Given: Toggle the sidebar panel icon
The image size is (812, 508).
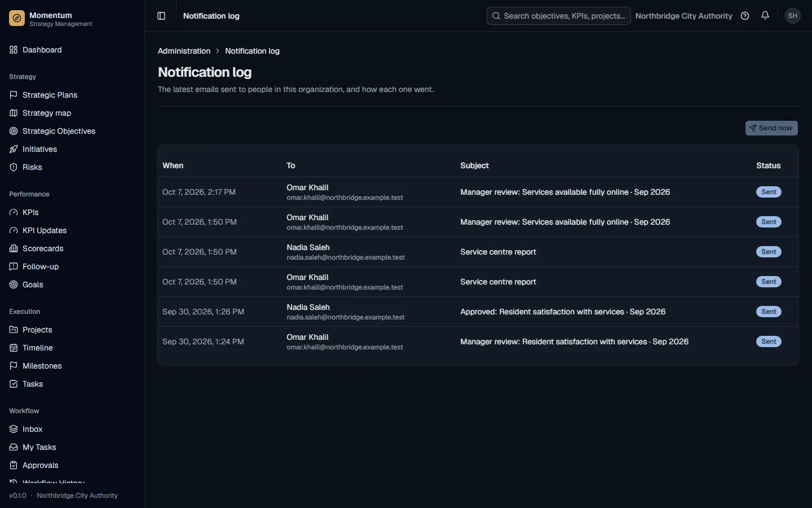Looking at the screenshot, I should (x=161, y=16).
